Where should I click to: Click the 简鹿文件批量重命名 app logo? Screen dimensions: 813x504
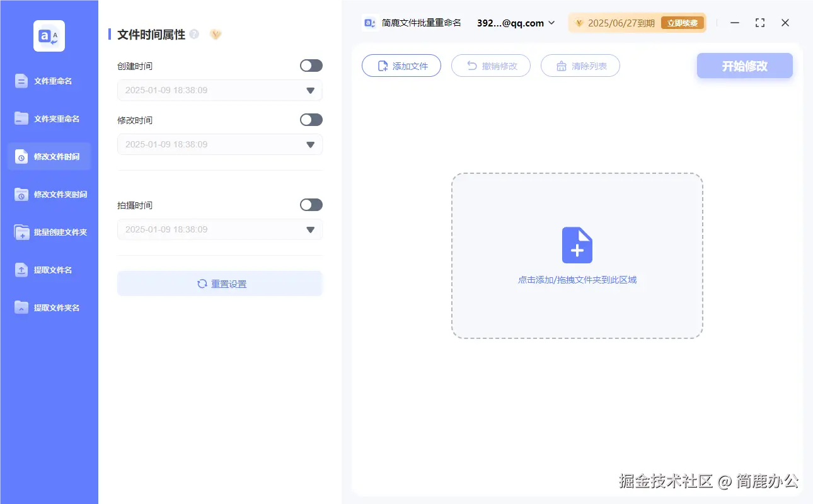(x=369, y=23)
